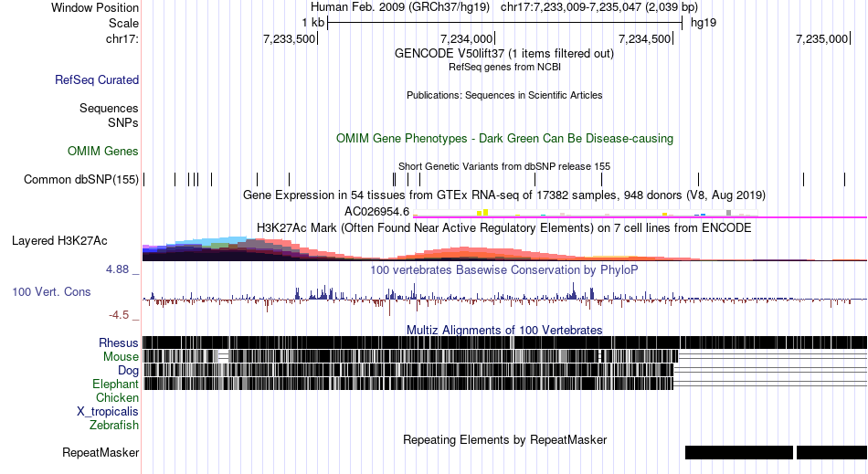Click the Chicken species label
The width and height of the screenshot is (868, 474).
(x=117, y=397)
